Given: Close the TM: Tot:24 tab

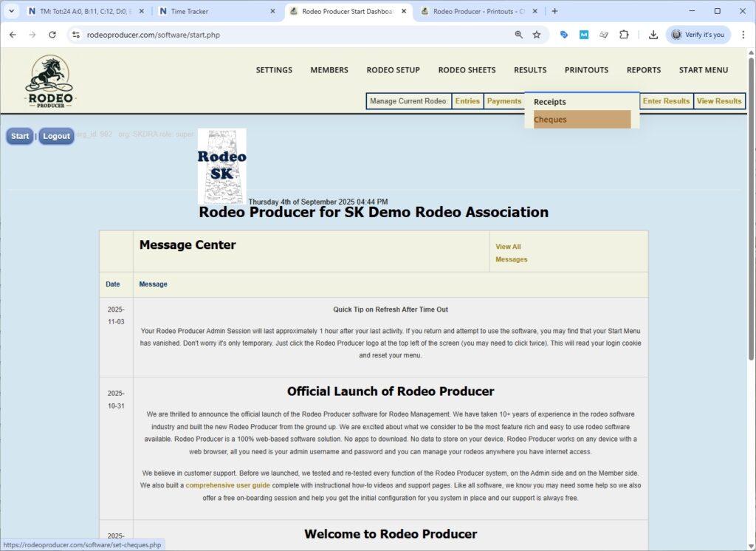Looking at the screenshot, I should click(x=141, y=11).
